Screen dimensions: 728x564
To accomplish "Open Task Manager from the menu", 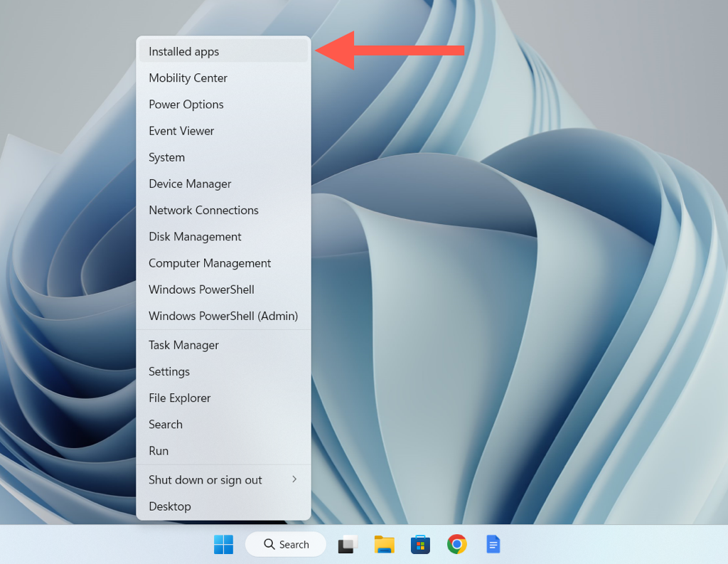I will 223,345.
